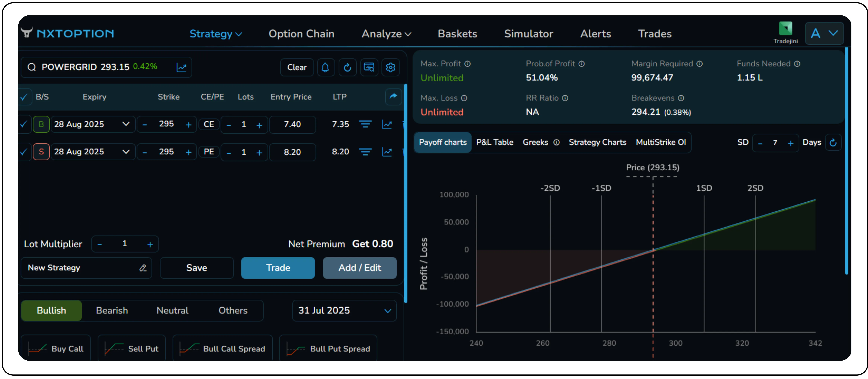Open the chart icon beside POWERGRID price
Viewport: 868px width, 379px height.
[182, 67]
